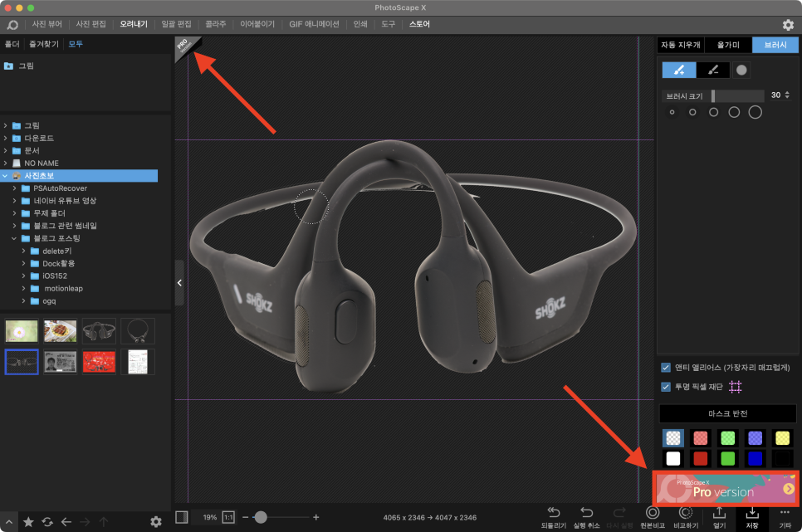Open 스토어 tab
Screen dimensions: 802x532
coord(419,24)
